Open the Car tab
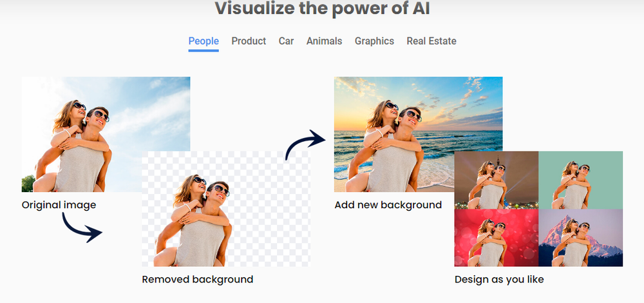 287,41
